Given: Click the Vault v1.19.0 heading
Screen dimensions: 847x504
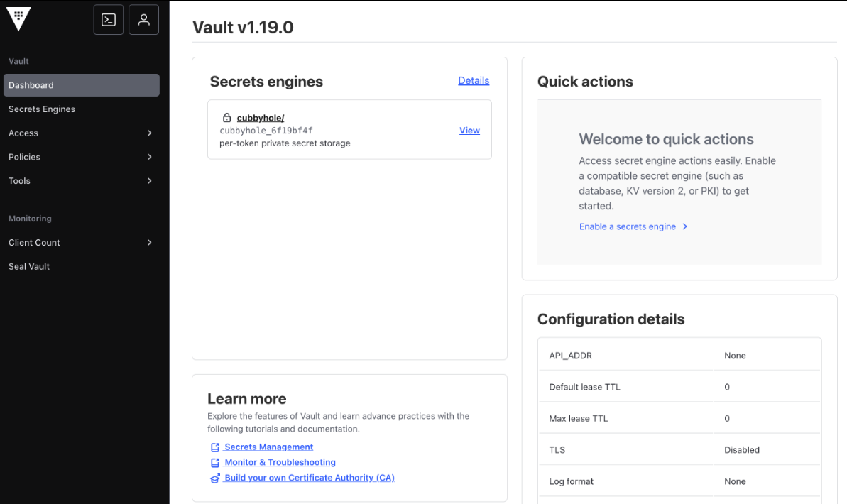Looking at the screenshot, I should click(243, 27).
